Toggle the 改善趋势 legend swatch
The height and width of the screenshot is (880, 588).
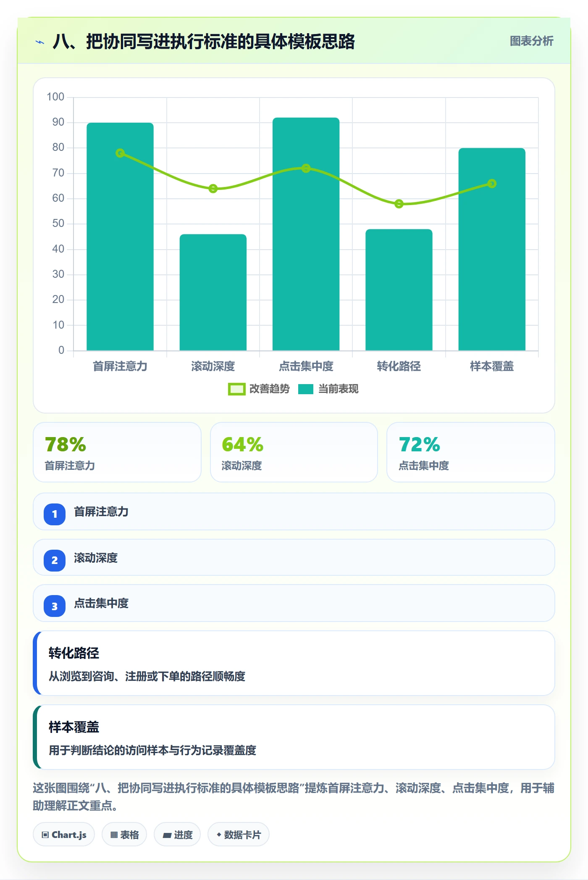(236, 389)
